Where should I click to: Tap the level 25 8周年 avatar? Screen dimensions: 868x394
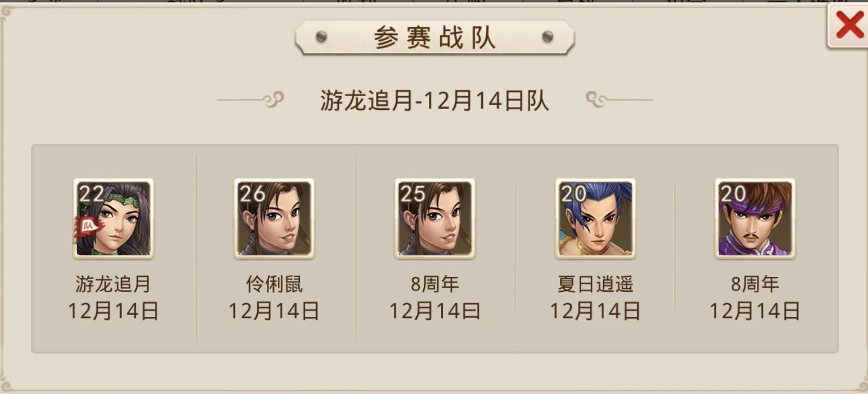[x=435, y=218]
